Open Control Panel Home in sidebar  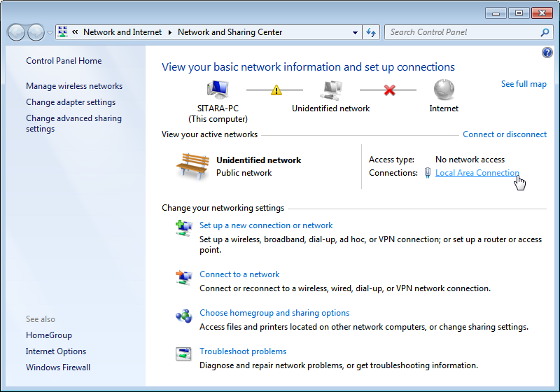64,61
